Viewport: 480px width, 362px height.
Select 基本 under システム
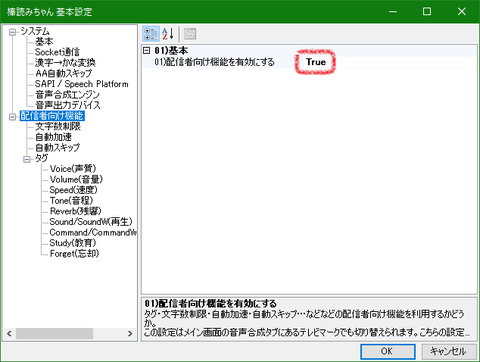pyautogui.click(x=44, y=41)
